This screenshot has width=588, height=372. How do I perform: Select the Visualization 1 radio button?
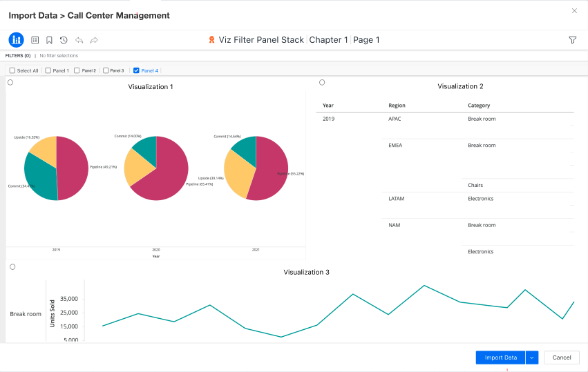(10, 82)
